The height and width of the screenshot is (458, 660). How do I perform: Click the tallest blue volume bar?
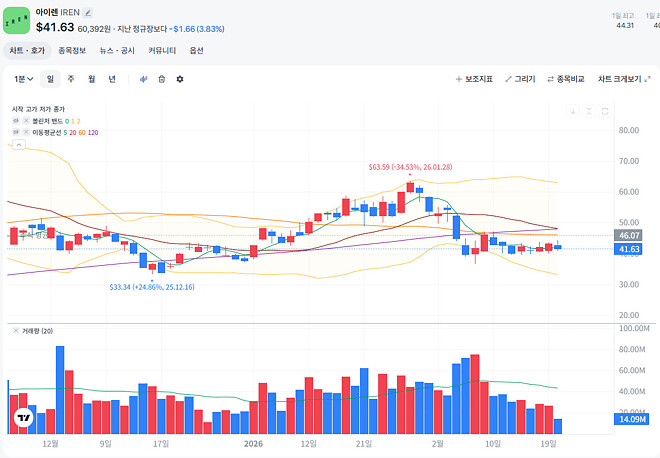coord(60,390)
